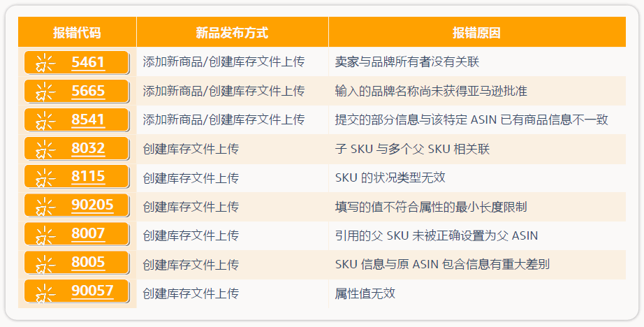
Task: Click 引用的父 SKU 未被正确设置 cell
Action: pos(477,235)
